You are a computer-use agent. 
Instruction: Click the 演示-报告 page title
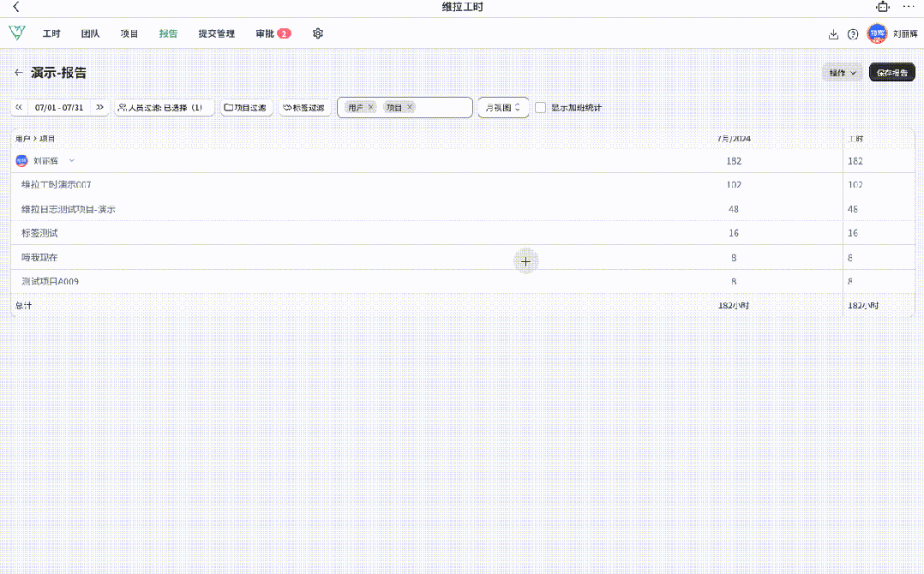[58, 73]
